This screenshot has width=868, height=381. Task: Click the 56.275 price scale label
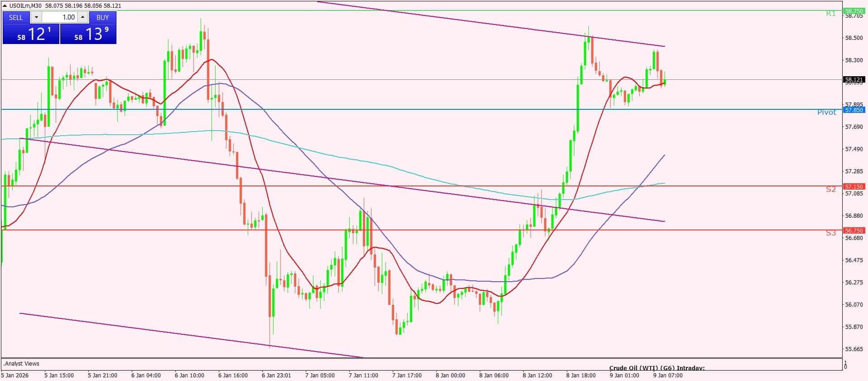pos(854,283)
